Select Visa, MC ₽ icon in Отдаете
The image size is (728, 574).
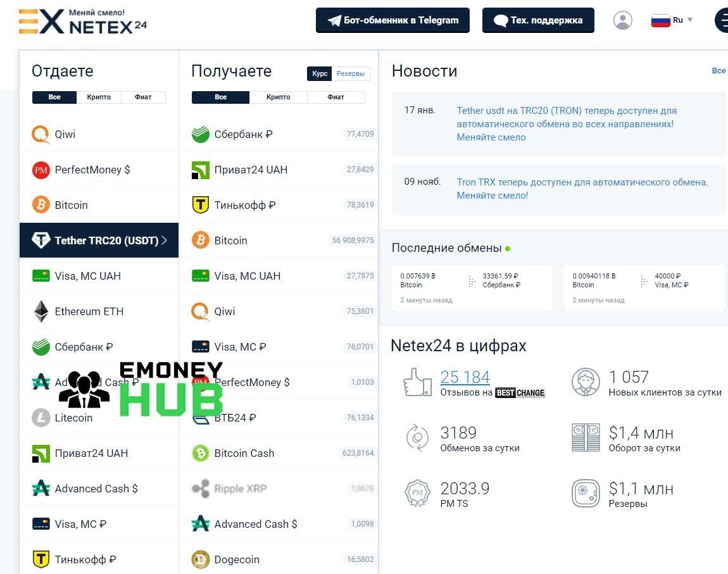click(x=41, y=524)
